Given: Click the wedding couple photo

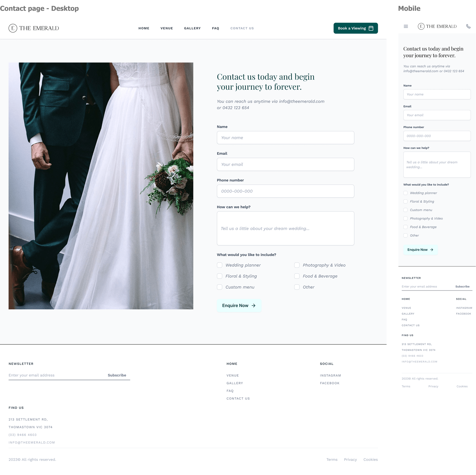Looking at the screenshot, I should point(101,186).
